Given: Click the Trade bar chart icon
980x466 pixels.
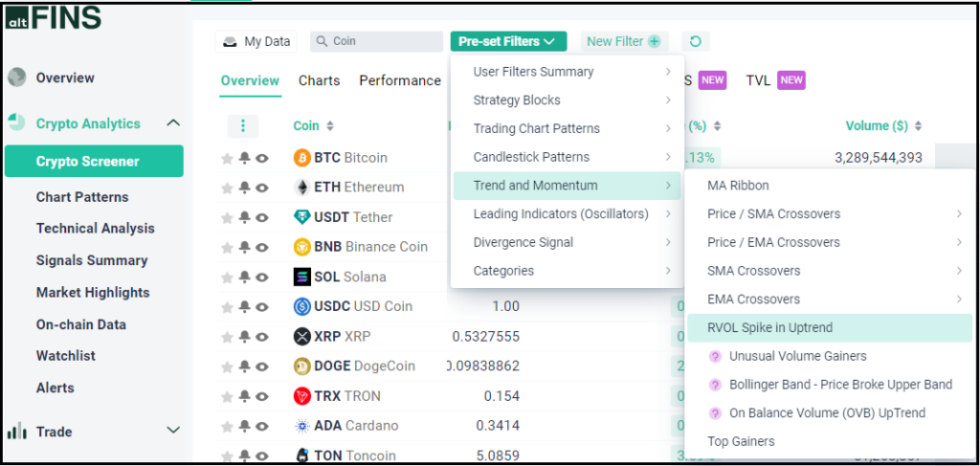Looking at the screenshot, I should [x=16, y=432].
